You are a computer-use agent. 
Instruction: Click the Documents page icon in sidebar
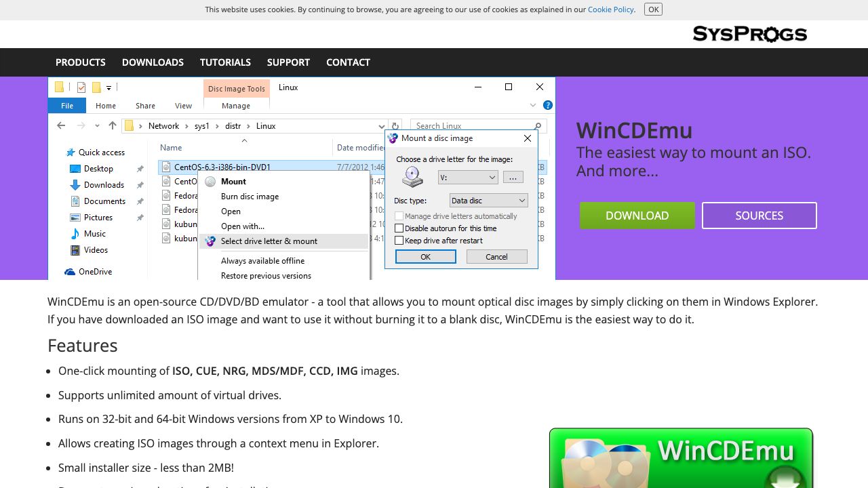(x=76, y=201)
